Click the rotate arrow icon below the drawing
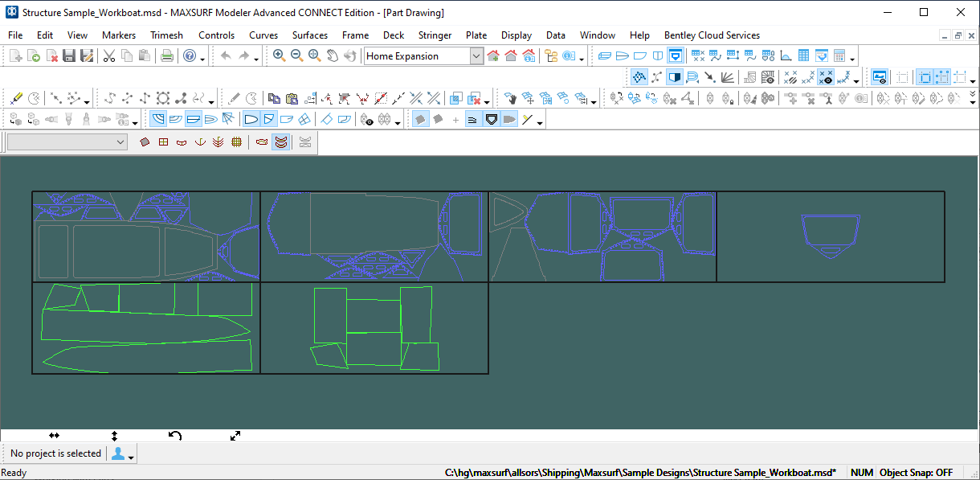 tap(175, 436)
